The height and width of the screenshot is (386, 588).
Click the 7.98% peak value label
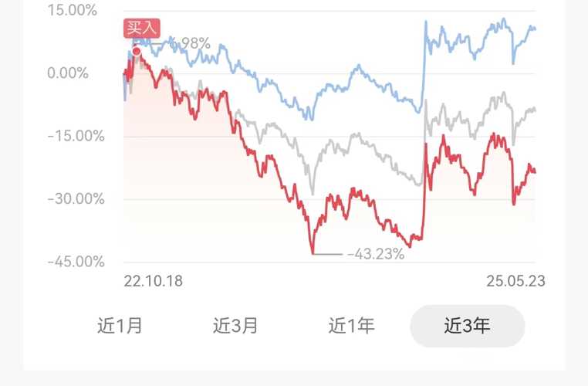(x=191, y=43)
